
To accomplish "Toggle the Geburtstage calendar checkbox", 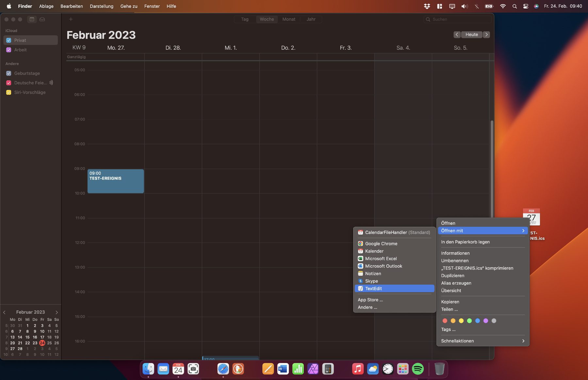I will pos(9,73).
